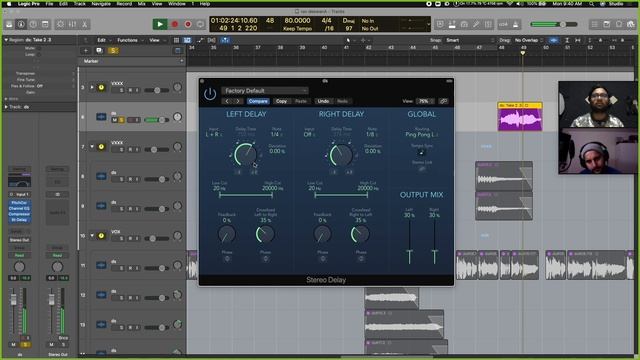Click the Right Delay time knob
This screenshot has width=640, height=360.
[341, 155]
